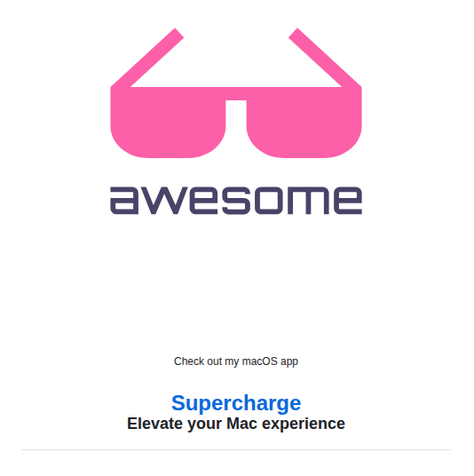474x476 pixels.
Task: Click the word "macOS" in the caption
Action: click(260, 361)
